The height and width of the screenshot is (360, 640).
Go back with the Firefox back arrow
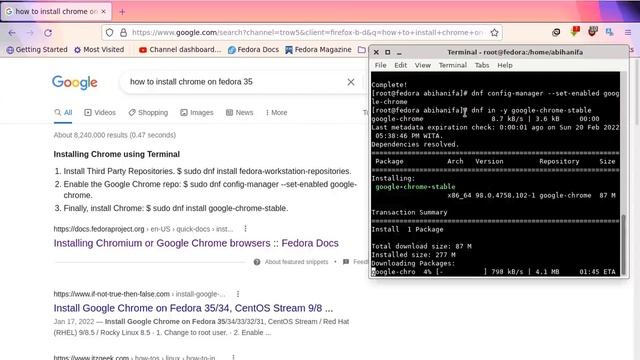click(x=12, y=33)
